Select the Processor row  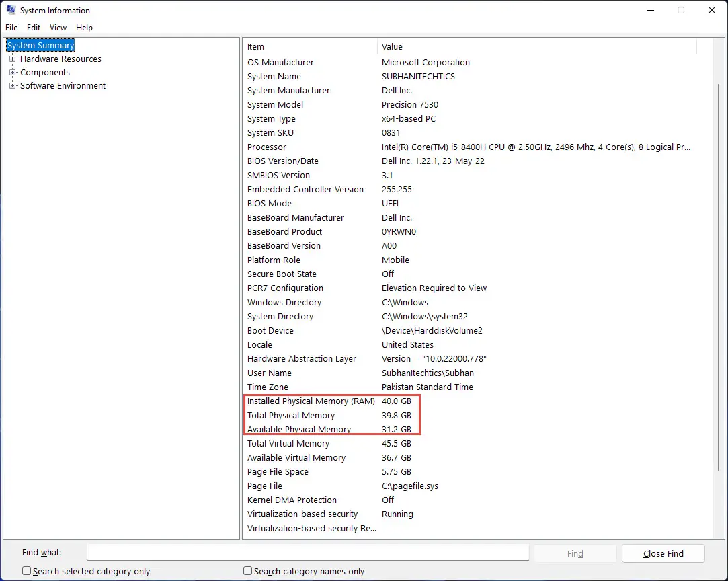tap(469, 147)
